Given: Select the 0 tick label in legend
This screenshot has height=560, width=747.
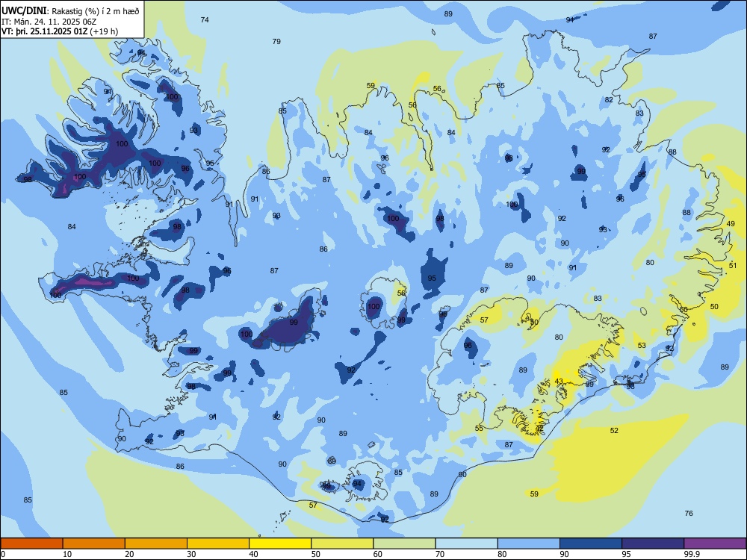Looking at the screenshot, I should [3, 554].
